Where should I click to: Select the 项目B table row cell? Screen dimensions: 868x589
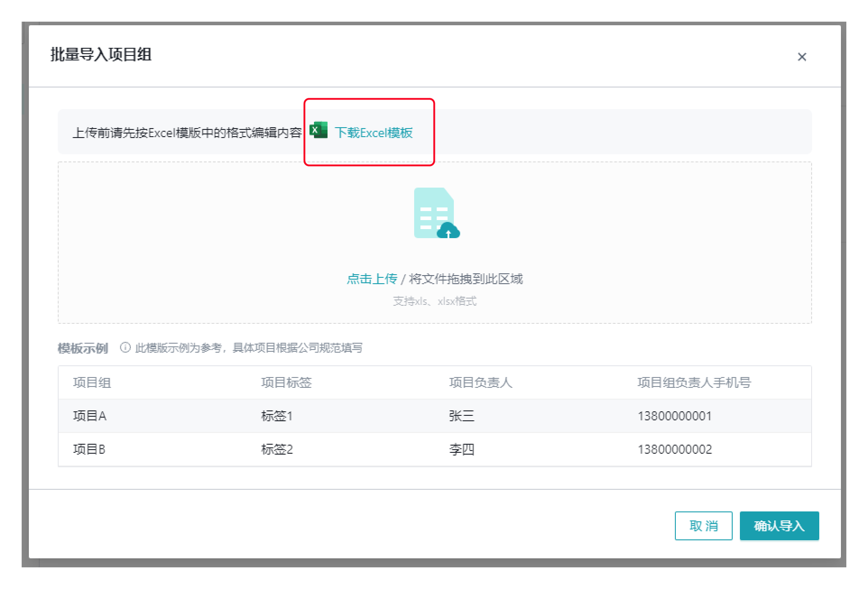click(x=89, y=449)
